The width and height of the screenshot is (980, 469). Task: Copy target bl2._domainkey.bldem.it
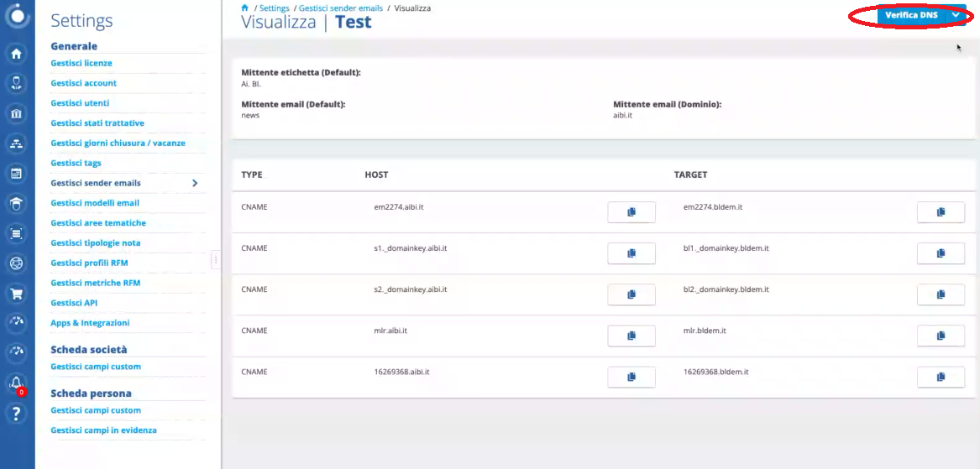click(x=941, y=294)
